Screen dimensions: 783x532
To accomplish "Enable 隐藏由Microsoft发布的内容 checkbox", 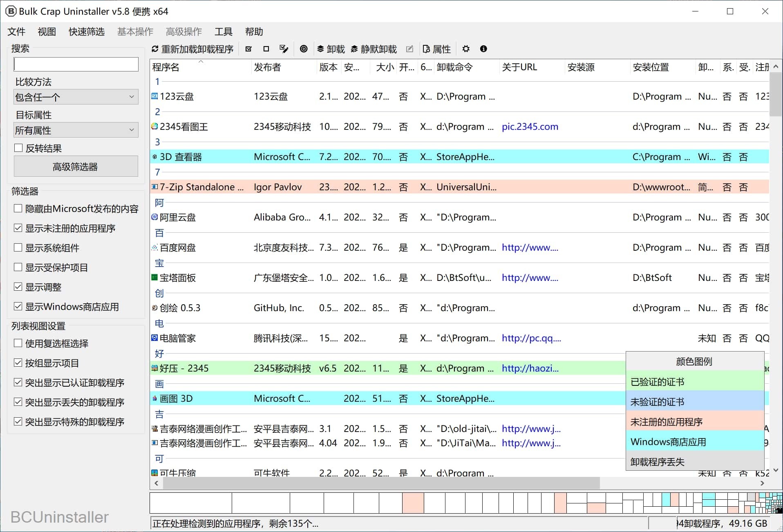I will coord(18,209).
